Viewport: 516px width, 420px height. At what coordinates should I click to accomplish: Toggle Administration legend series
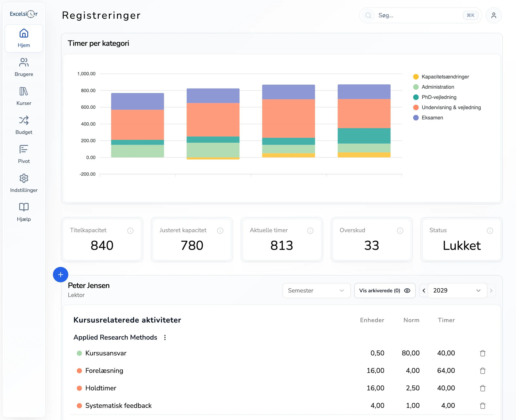tap(433, 87)
